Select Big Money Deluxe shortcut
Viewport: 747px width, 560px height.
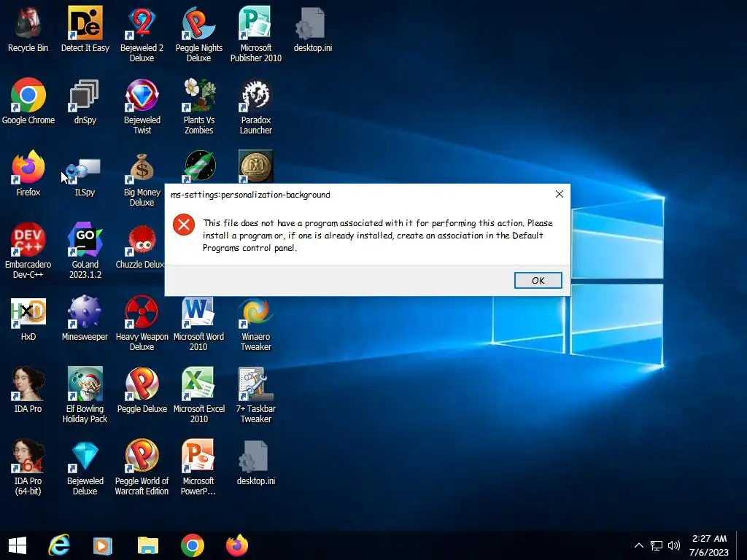tap(142, 179)
